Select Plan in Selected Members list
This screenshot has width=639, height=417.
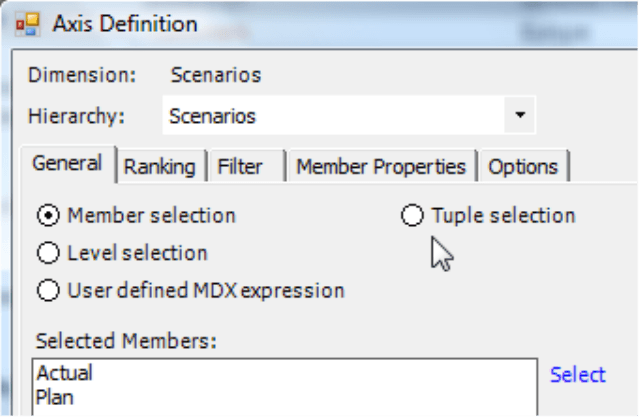(x=55, y=397)
